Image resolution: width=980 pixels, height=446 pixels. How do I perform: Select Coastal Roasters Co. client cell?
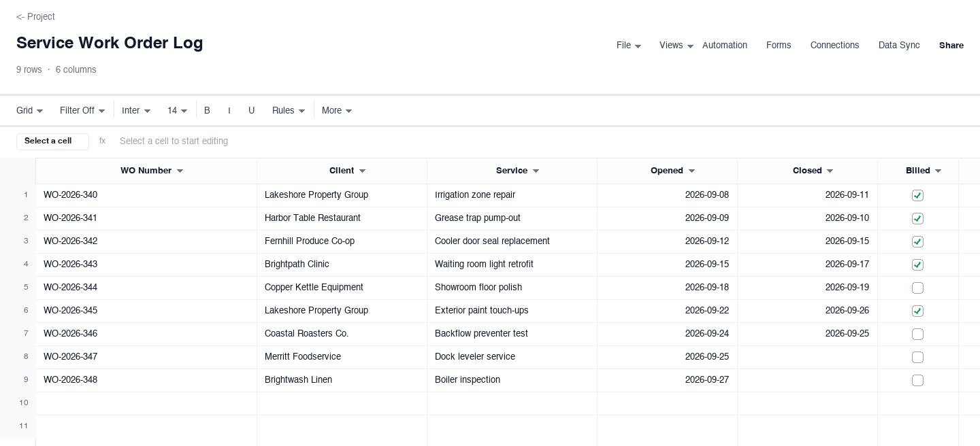pos(342,334)
